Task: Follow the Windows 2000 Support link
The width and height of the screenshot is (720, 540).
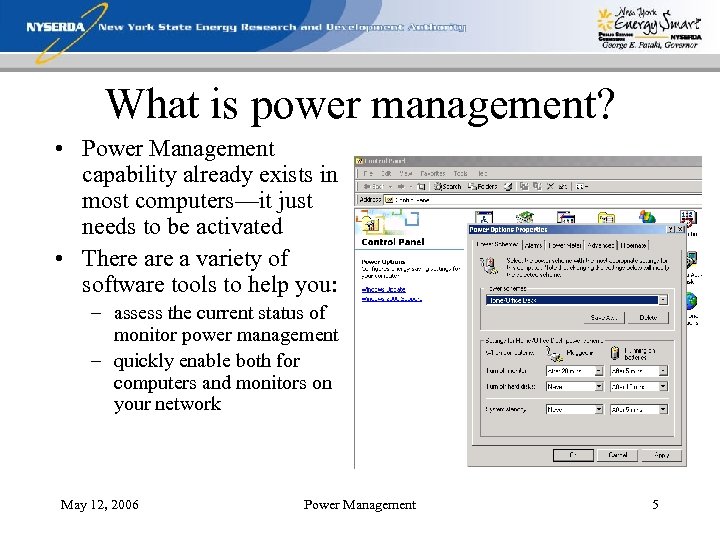Action: 391,298
